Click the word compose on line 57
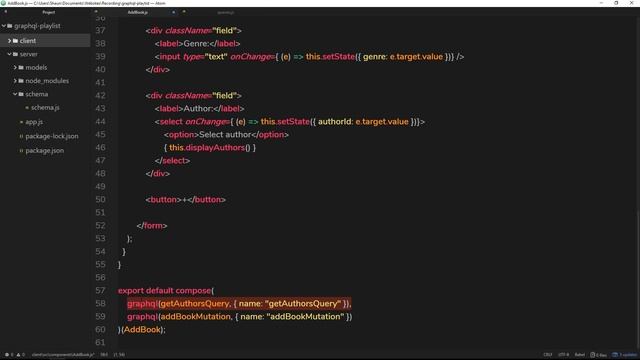The width and height of the screenshot is (640, 360). [193, 291]
